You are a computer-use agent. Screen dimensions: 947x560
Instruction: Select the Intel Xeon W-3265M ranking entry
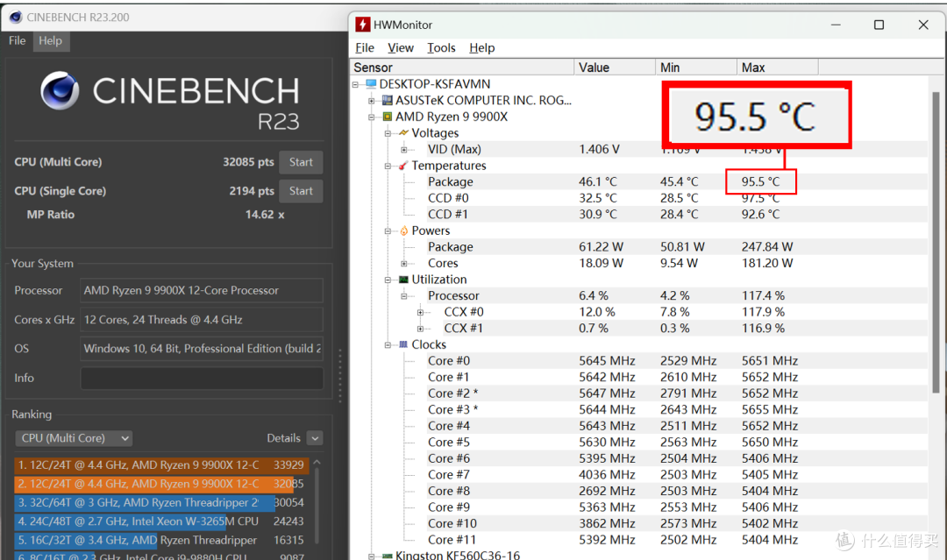pos(161,521)
